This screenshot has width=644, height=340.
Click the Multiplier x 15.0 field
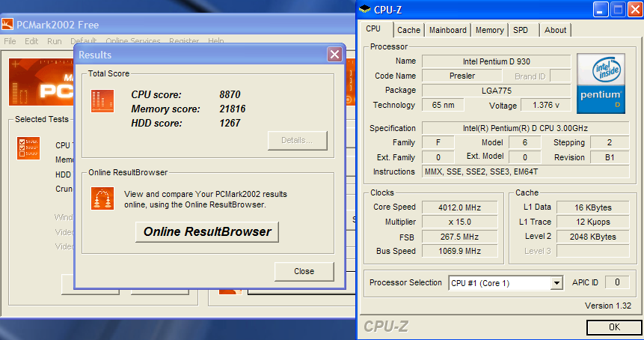tap(459, 222)
